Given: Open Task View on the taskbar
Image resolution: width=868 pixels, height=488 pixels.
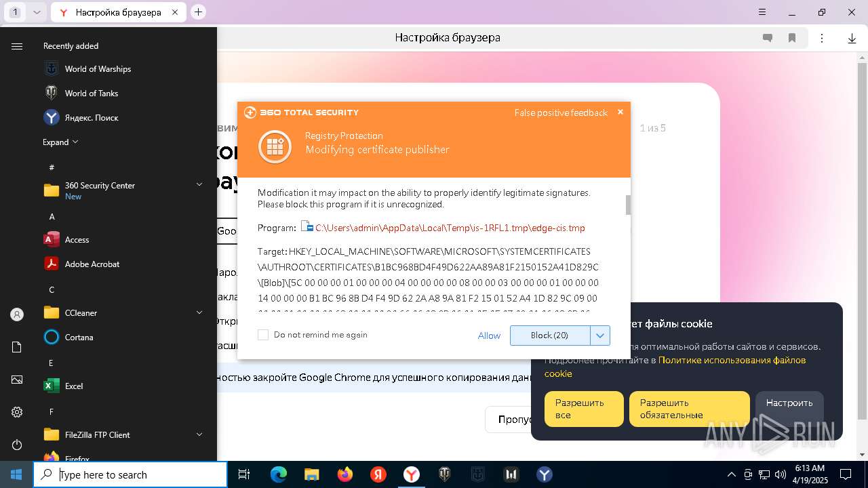Looking at the screenshot, I should click(244, 474).
